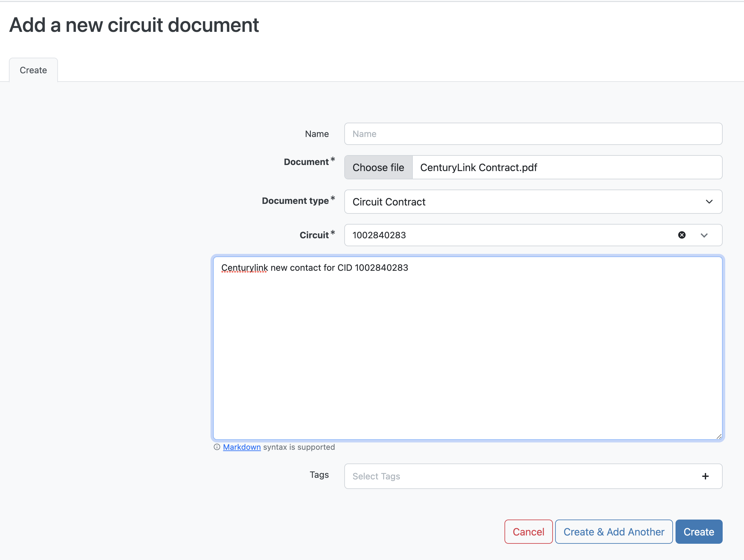Switch to the Create tab
This screenshot has width=744, height=560.
[x=33, y=70]
